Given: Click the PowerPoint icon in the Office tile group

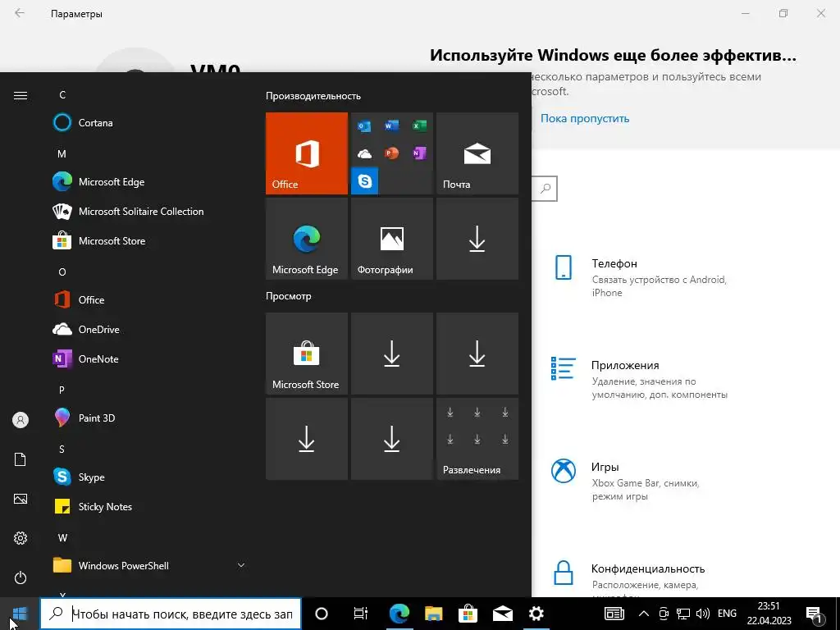Looking at the screenshot, I should (x=391, y=153).
